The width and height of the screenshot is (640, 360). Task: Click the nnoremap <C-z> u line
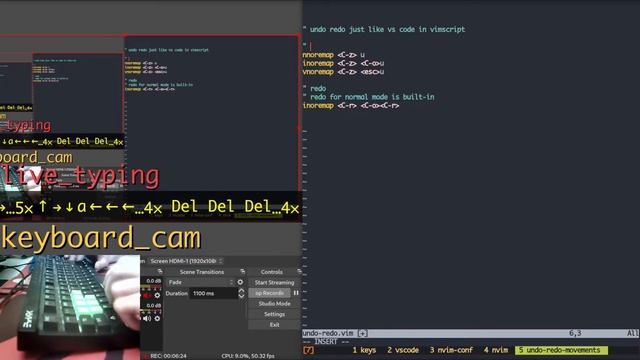(x=333, y=55)
